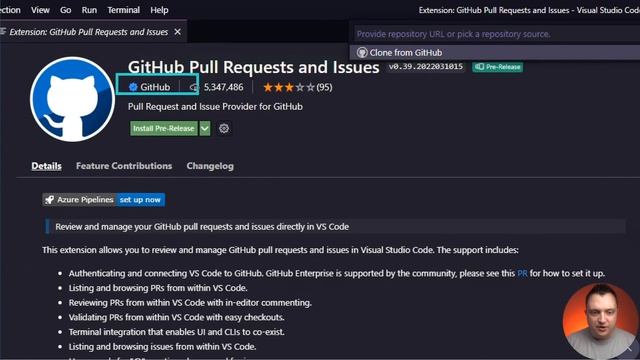Screen dimensions: 640x360
Task: Open the star rating reviews (95)
Action: pyautogui.click(x=298, y=87)
